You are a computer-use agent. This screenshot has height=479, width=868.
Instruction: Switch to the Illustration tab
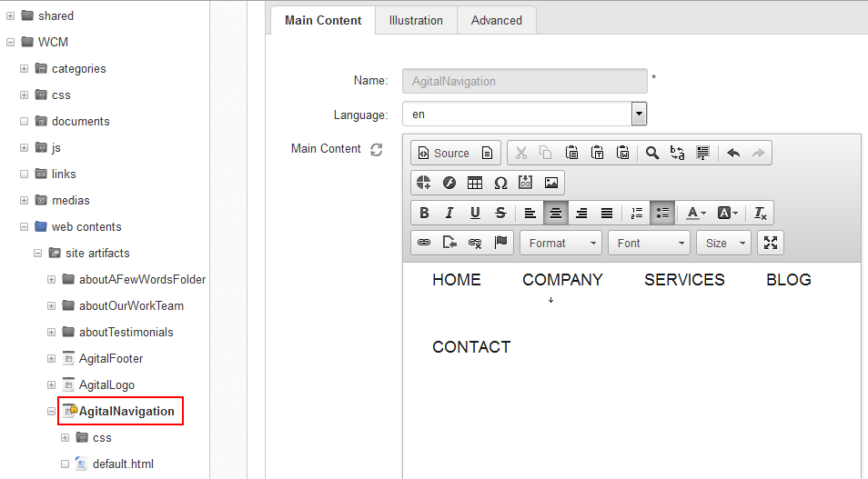[x=416, y=21]
